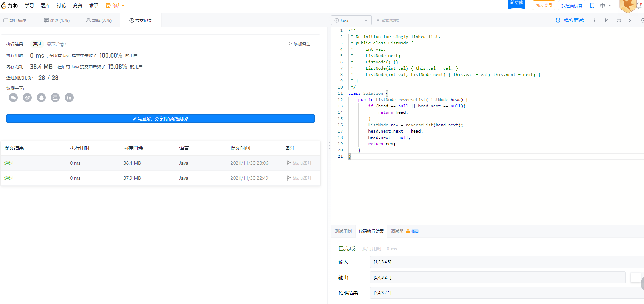Image resolution: width=644 pixels, height=304 pixels.
Task: Select the 提交记录 tab
Action: 141,20
